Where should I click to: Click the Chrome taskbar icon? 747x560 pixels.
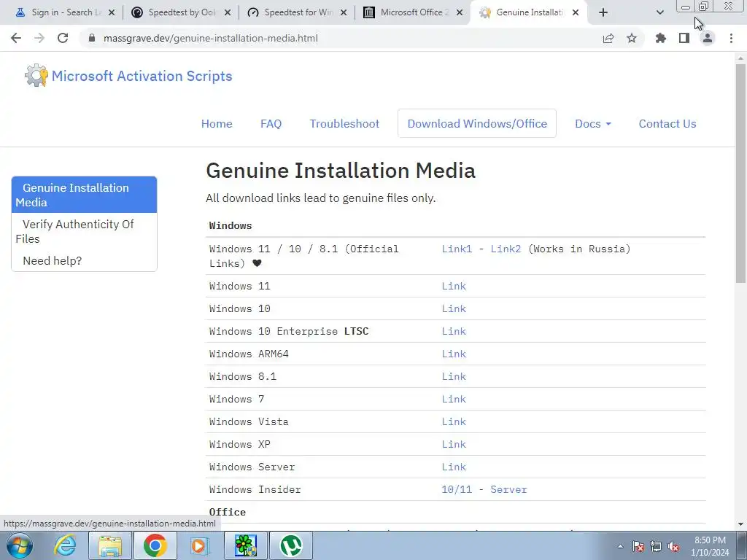tap(155, 545)
